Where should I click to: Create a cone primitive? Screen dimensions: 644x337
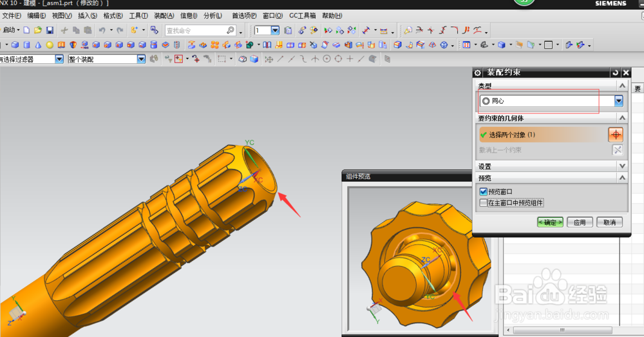[x=38, y=45]
